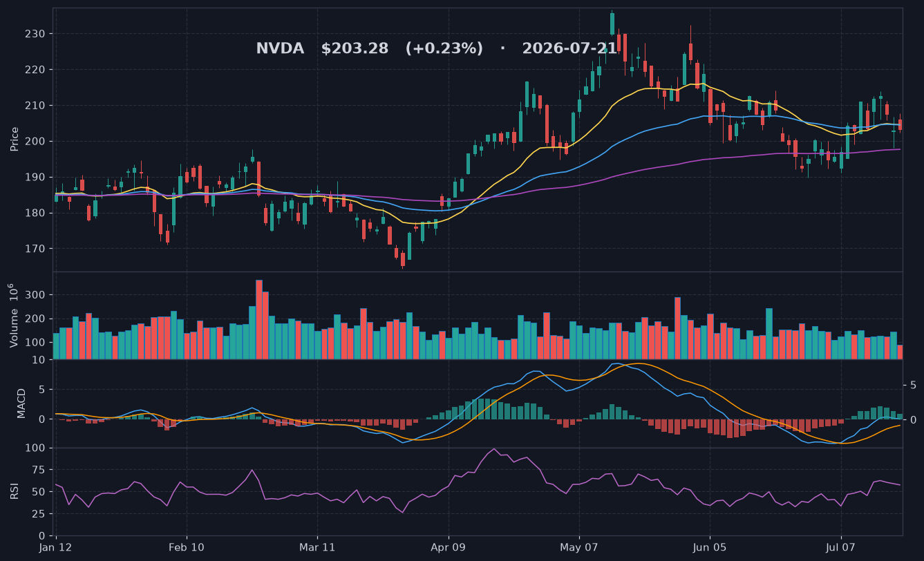Click the 220 price axis tick
Screen dimensions: 924x561
click(x=35, y=70)
